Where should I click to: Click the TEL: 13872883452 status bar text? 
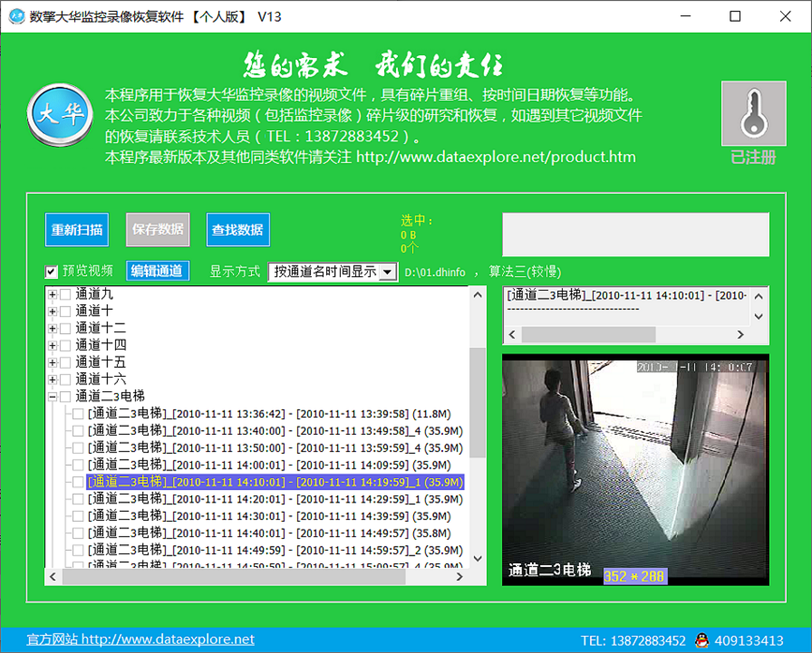(x=633, y=640)
